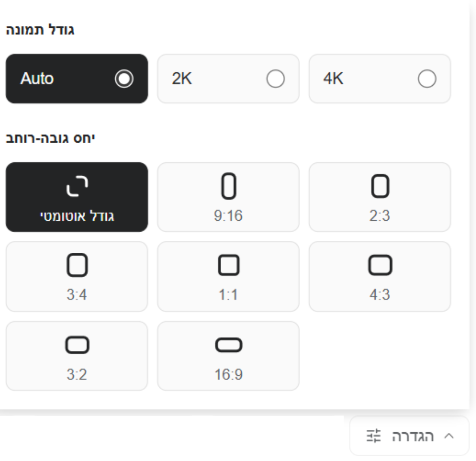
Task: Click the Auto size option label
Action: (x=37, y=79)
